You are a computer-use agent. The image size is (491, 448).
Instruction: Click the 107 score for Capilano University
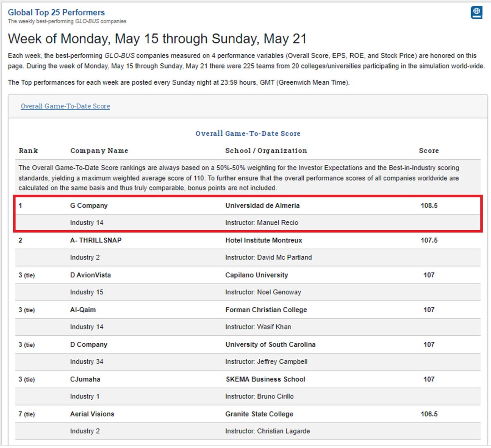[429, 275]
